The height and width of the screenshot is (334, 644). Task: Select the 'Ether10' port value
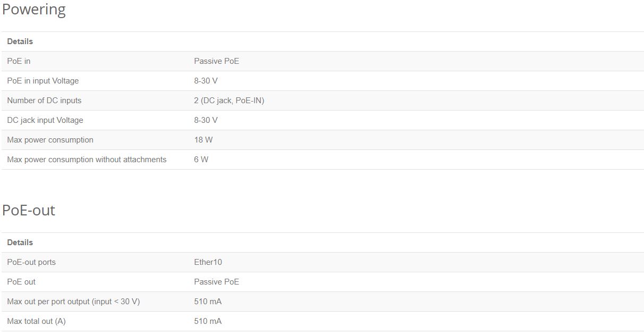coord(208,262)
